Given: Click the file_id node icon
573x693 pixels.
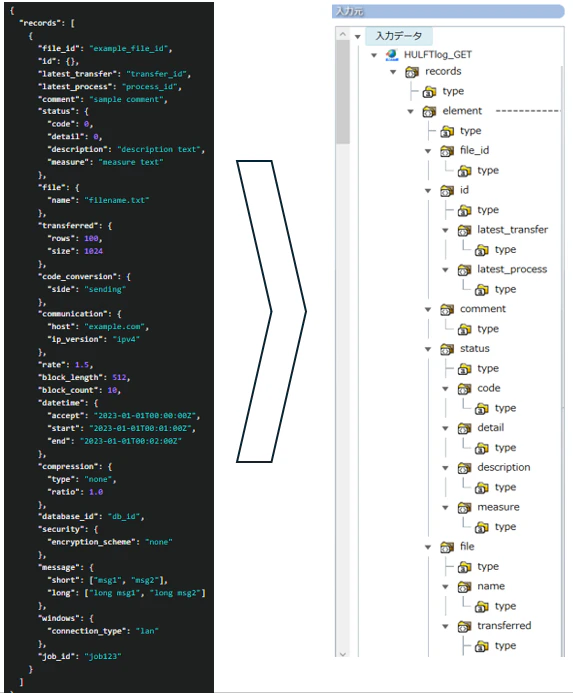Looking at the screenshot, I should 447,151.
